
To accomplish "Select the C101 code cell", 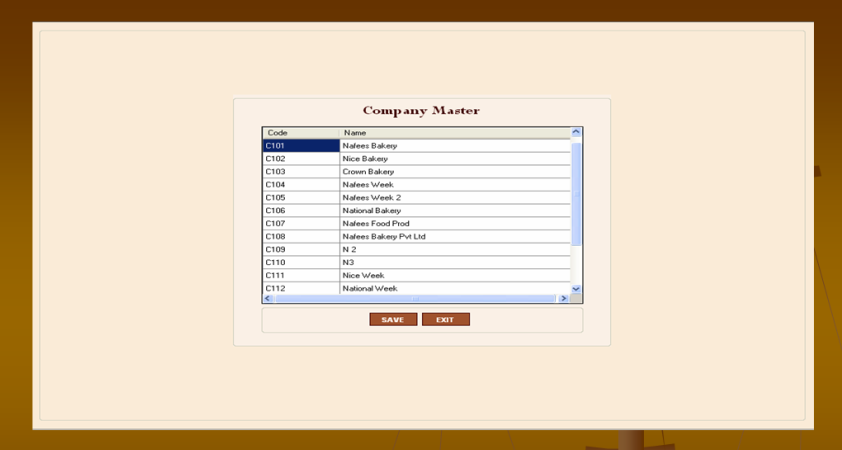I will coord(301,146).
